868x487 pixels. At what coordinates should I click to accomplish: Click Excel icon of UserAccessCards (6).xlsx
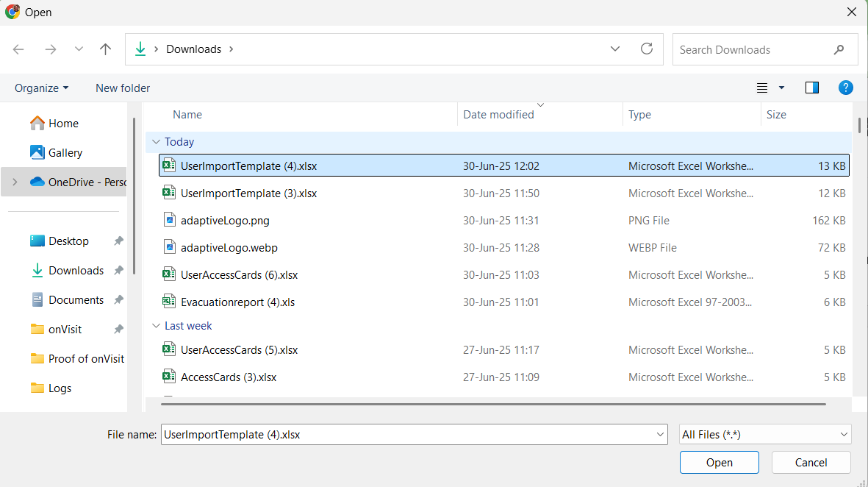169,274
